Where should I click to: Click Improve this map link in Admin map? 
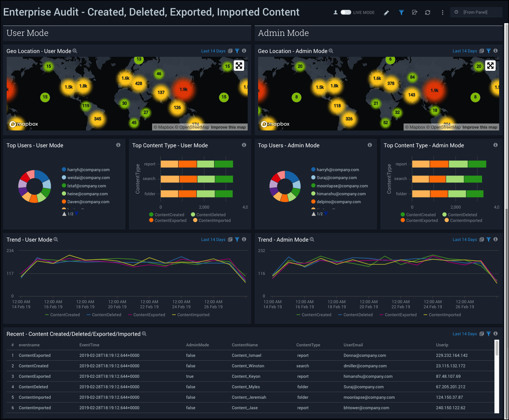click(479, 127)
